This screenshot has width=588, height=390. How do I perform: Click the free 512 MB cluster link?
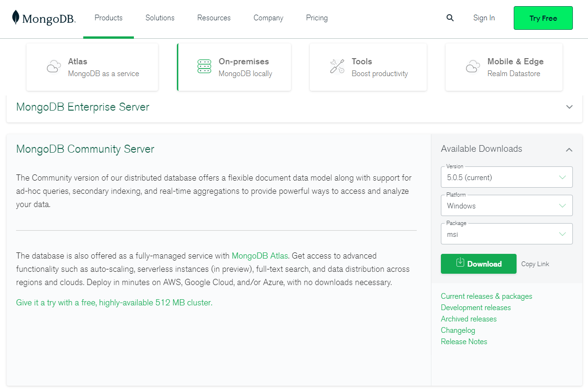pos(114,303)
